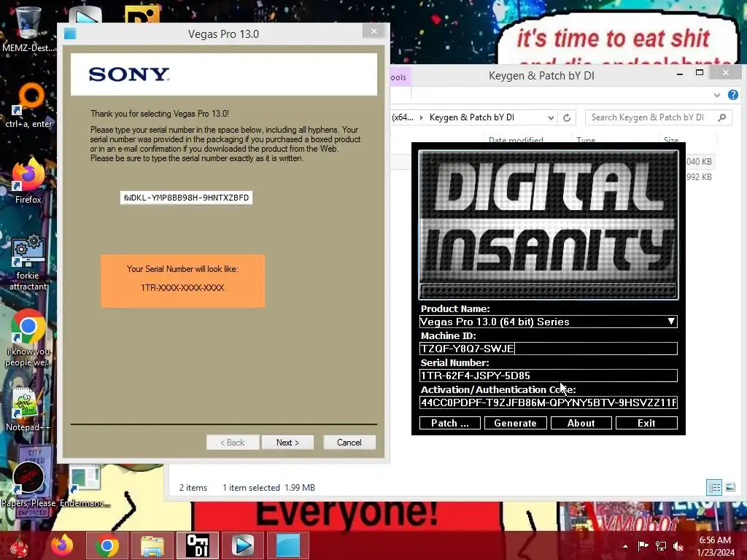Open the address bar history dropdown
Image resolution: width=747 pixels, height=560 pixels.
551,117
